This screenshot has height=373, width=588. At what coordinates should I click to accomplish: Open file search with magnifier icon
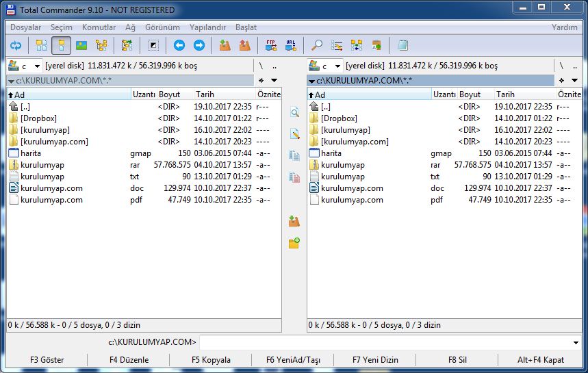click(x=317, y=46)
